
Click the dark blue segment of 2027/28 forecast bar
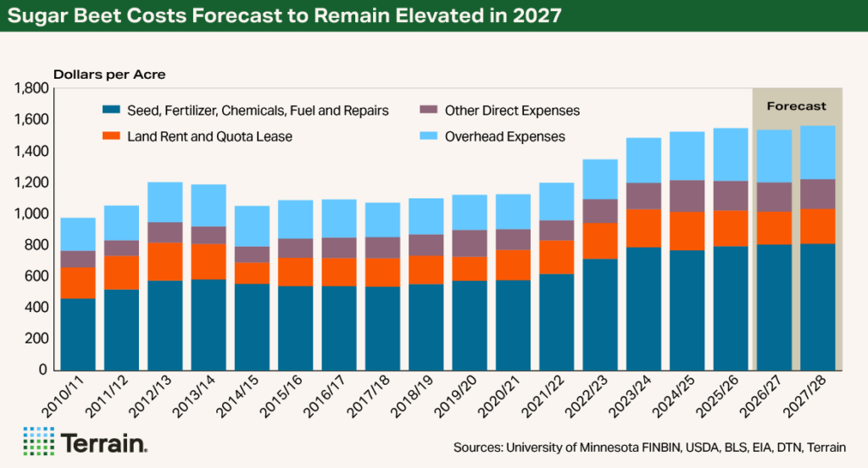click(x=818, y=308)
